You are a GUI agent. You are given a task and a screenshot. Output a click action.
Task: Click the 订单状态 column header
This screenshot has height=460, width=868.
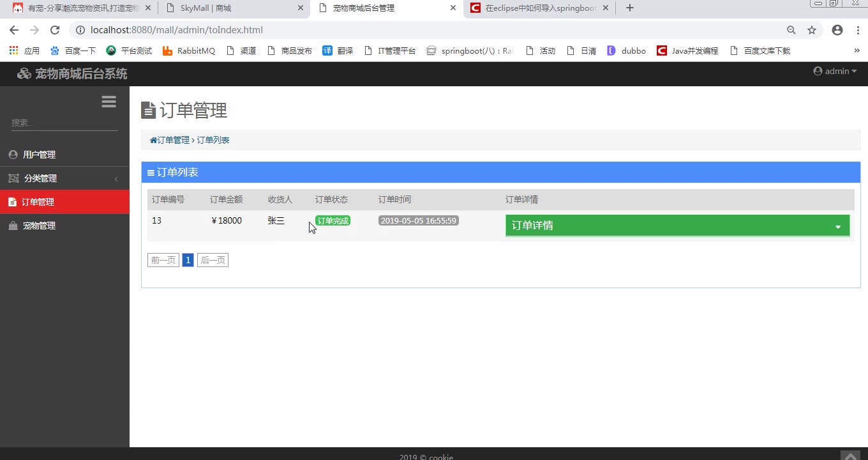pos(331,199)
